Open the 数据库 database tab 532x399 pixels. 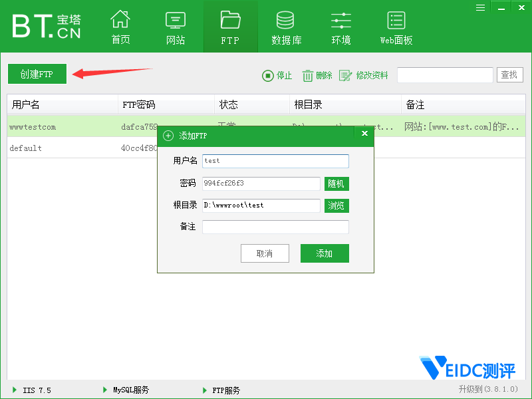point(286,27)
